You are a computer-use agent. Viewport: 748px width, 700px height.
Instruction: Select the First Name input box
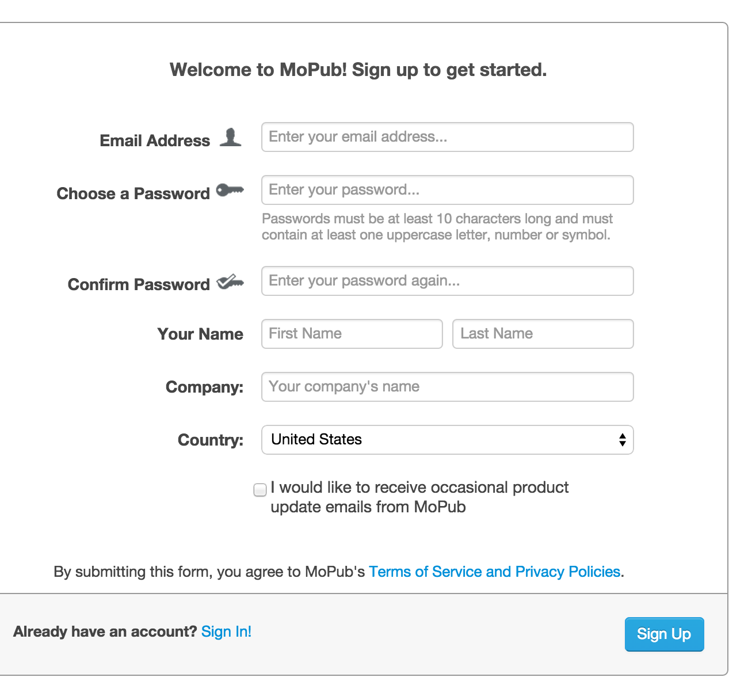(x=352, y=334)
